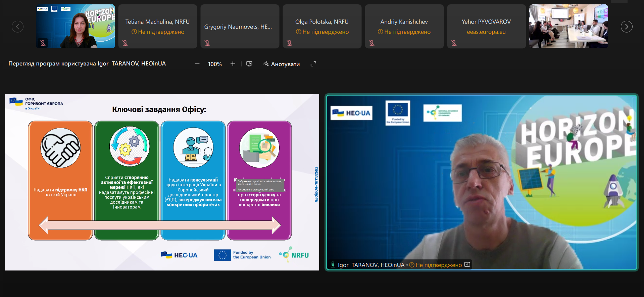644x297 pixels.
Task: Click the screen-sharing icon after Igor's status
Action: coord(467,264)
